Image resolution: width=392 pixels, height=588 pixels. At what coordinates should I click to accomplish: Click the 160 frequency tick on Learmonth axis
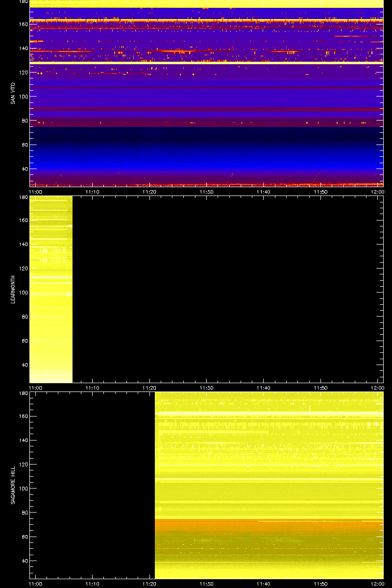click(x=23, y=220)
